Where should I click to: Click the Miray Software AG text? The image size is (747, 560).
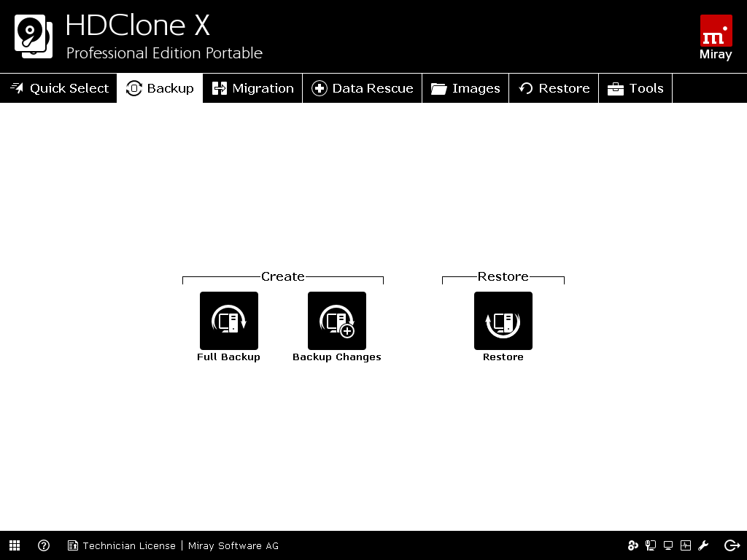[233, 545]
